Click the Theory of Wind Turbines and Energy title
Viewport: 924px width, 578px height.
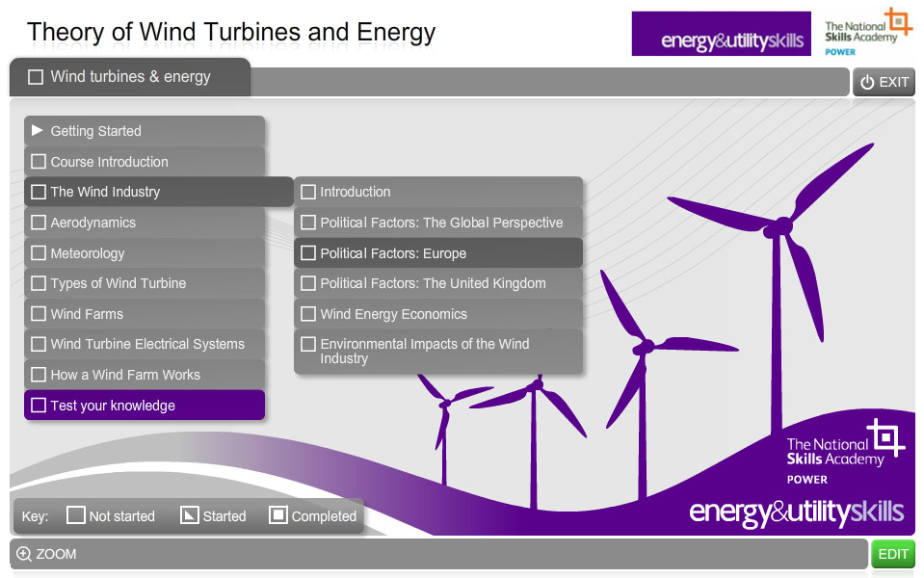pyautogui.click(x=231, y=33)
